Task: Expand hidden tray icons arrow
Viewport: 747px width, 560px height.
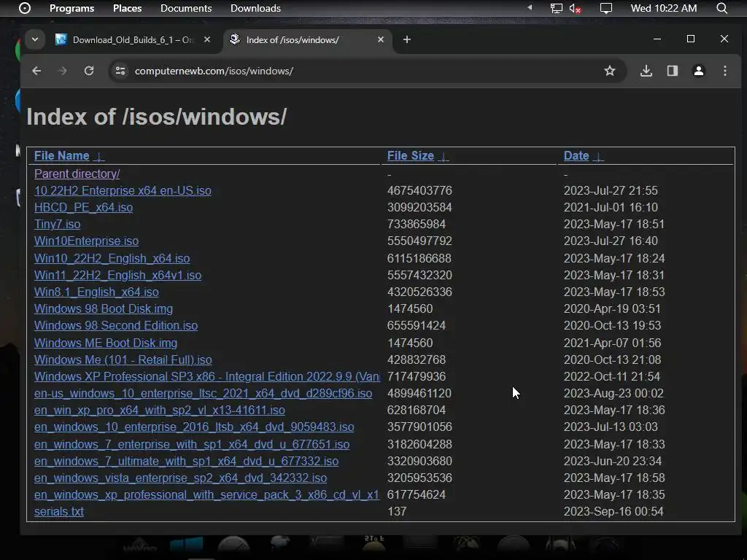Action: [530, 7]
